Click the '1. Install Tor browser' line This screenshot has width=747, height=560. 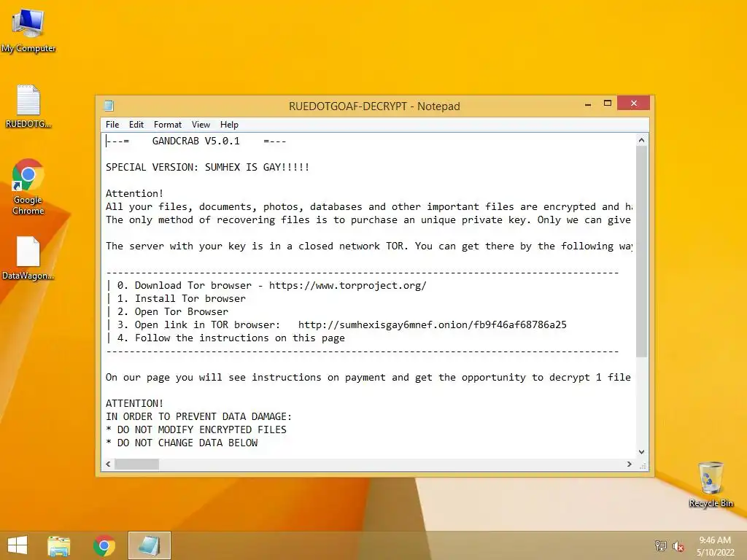182,298
